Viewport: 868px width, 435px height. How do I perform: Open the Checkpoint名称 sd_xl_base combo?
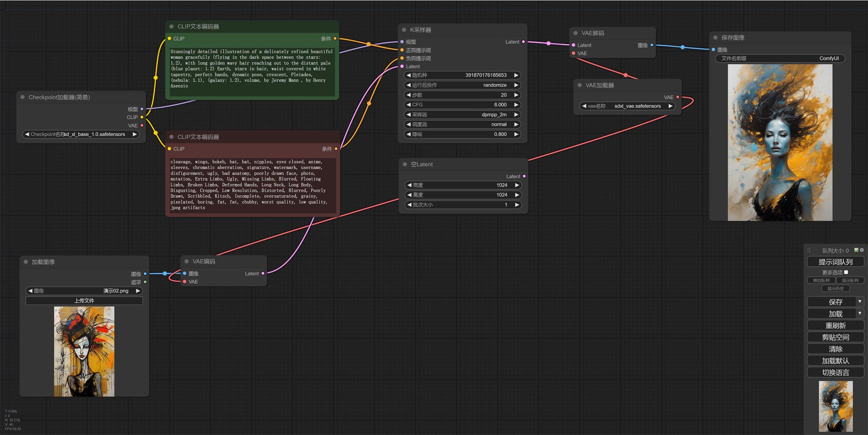[x=81, y=134]
